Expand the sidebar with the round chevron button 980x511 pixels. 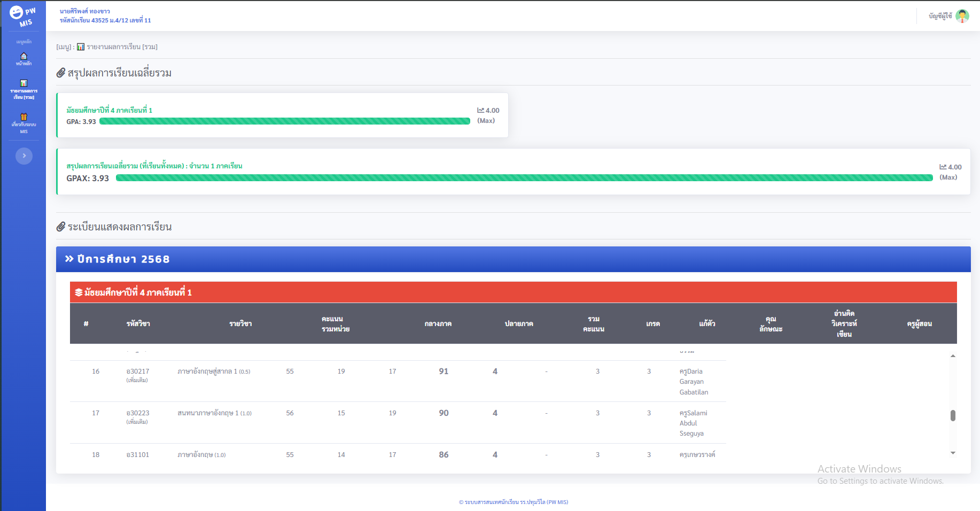pyautogui.click(x=24, y=156)
